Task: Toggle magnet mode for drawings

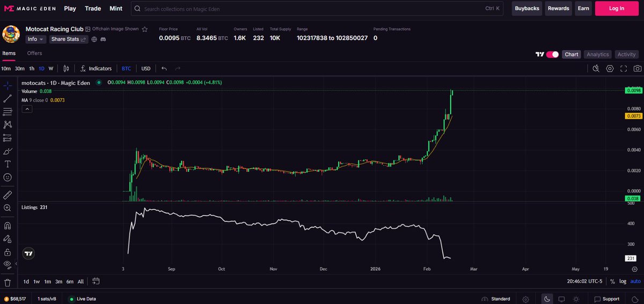Action: [8, 226]
